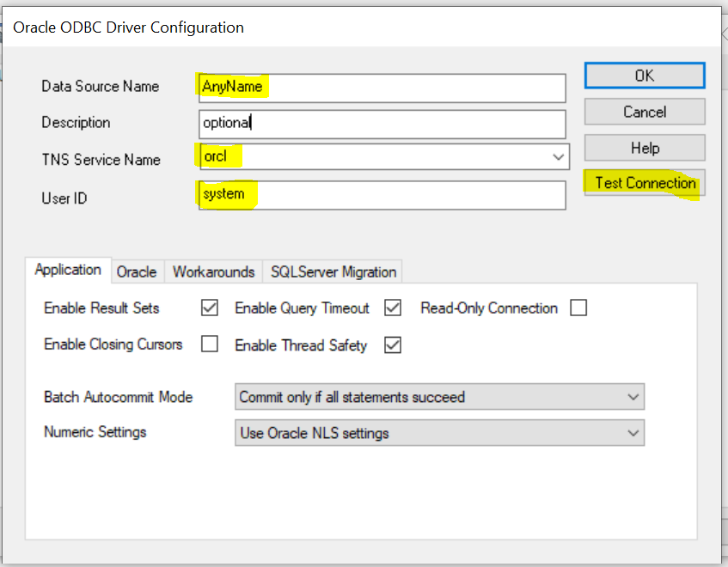This screenshot has width=728, height=567.
Task: Click the 'Oracle ODBC Driver Configuration' title text
Action: [129, 27]
